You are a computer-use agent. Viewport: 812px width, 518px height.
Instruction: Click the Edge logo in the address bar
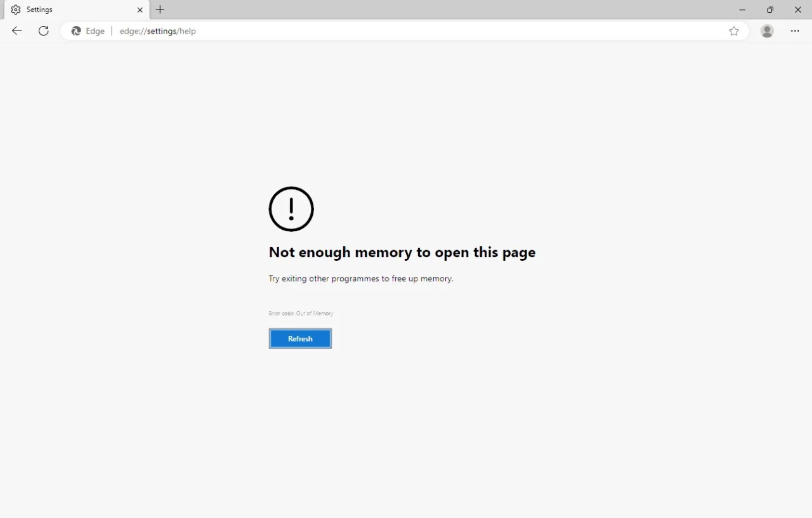(x=76, y=31)
